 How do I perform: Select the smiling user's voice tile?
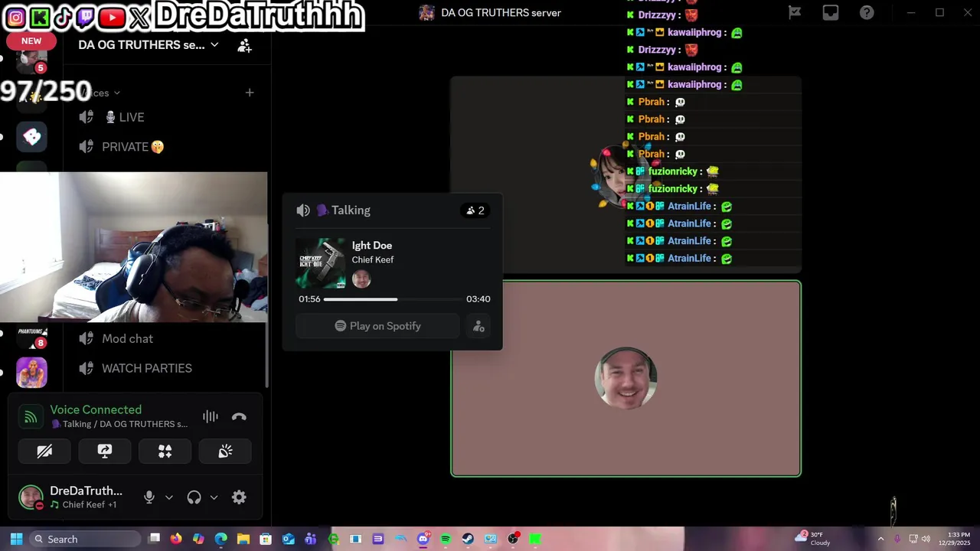(626, 379)
